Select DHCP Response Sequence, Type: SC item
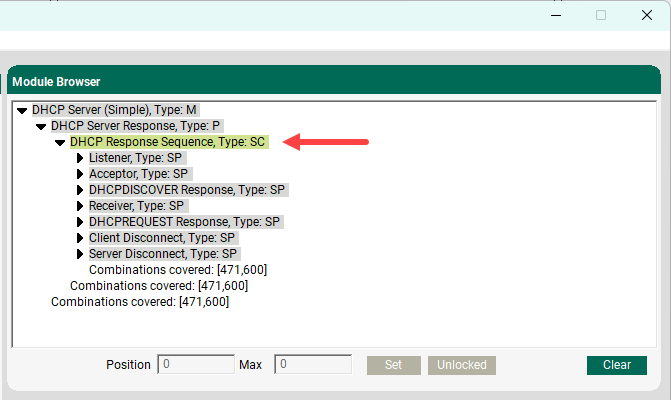This screenshot has height=400, width=671. click(167, 142)
